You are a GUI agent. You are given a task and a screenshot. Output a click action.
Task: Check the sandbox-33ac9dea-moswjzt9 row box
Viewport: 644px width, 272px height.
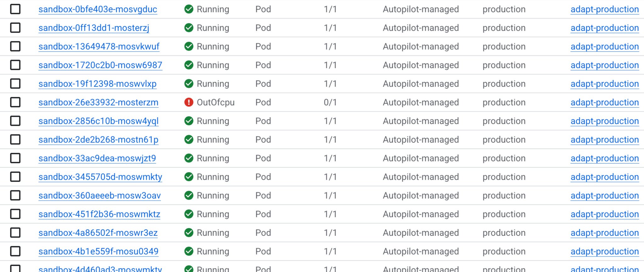coord(15,158)
